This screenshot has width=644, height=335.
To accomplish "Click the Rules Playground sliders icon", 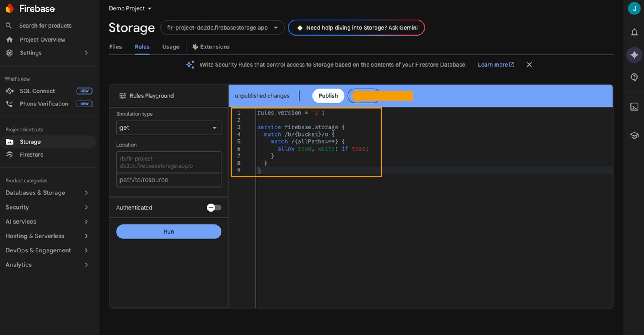I will pos(123,96).
